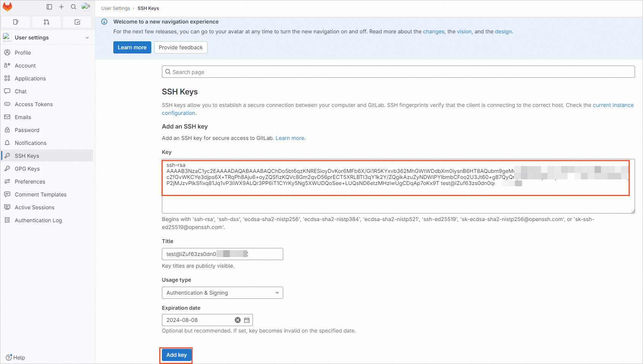The width and height of the screenshot is (643, 364).
Task: Open the Issues icon button
Action: tap(16, 22)
